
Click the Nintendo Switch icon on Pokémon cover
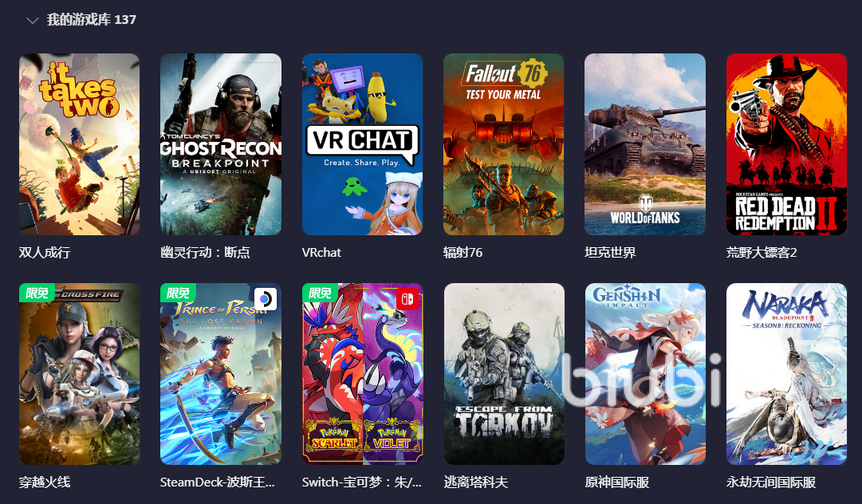[407, 299]
